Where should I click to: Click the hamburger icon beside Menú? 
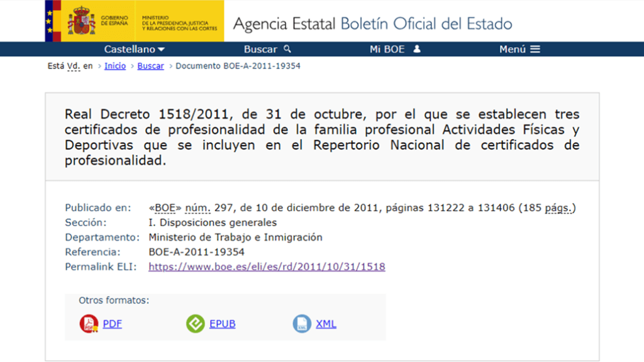pos(535,49)
